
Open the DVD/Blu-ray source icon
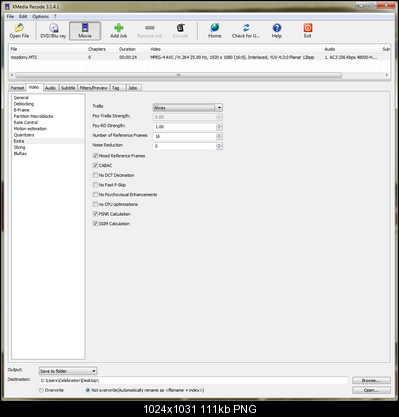[53, 31]
